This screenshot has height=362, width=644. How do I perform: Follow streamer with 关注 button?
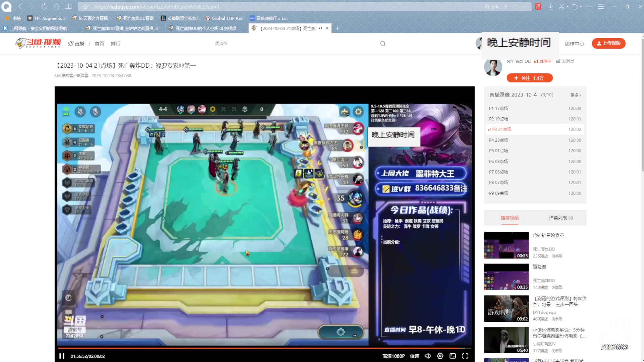[x=529, y=78]
